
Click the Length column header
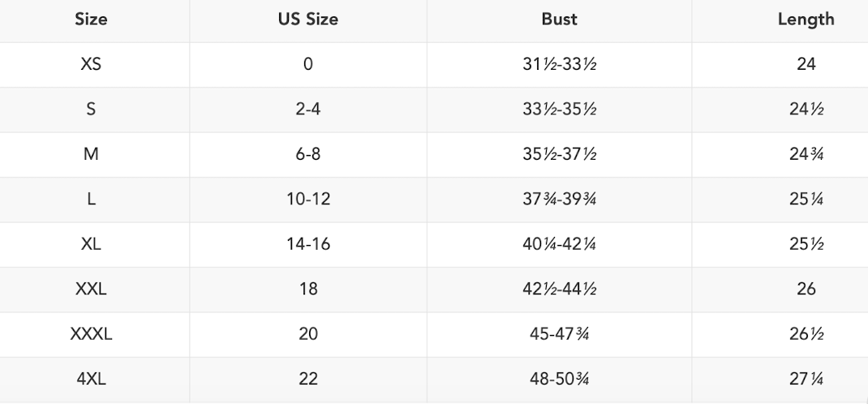pyautogui.click(x=806, y=20)
